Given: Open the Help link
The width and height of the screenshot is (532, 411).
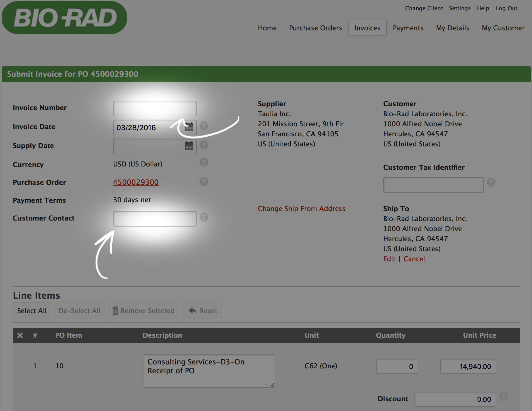Looking at the screenshot, I should (x=483, y=8).
